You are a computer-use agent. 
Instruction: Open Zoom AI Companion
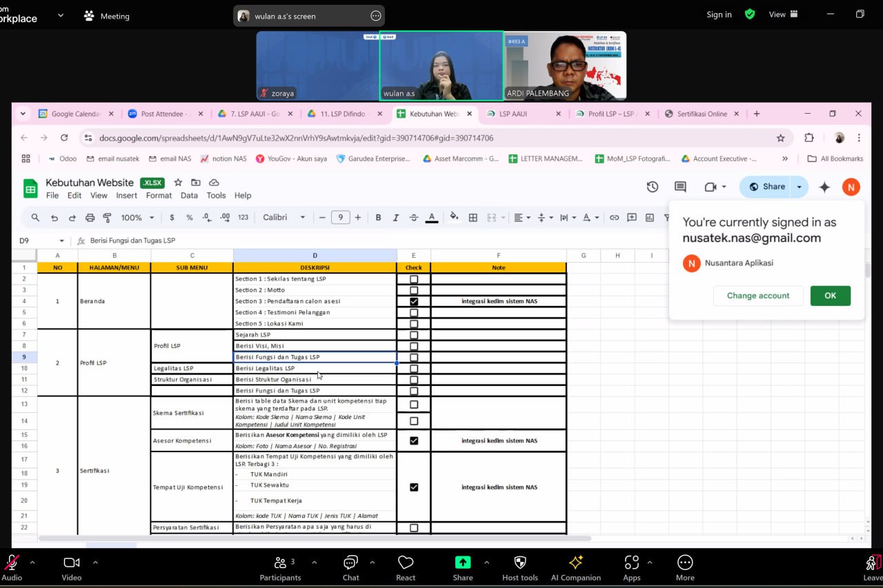coord(575,567)
